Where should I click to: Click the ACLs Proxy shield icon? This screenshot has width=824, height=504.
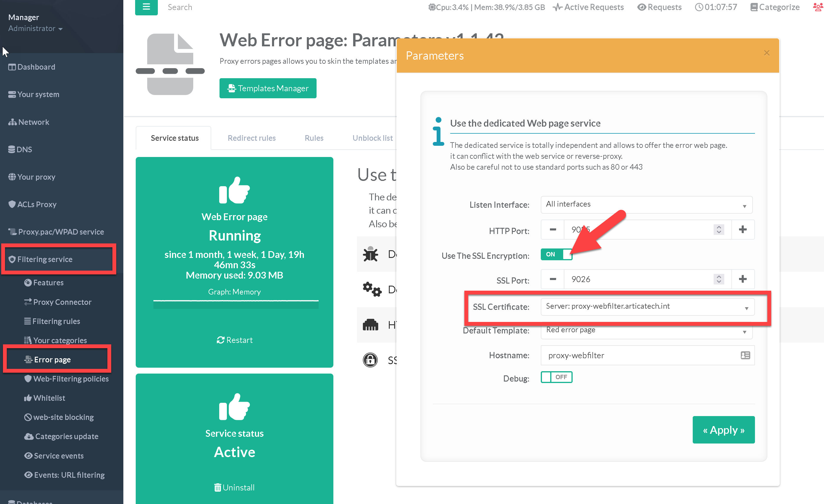click(x=12, y=204)
